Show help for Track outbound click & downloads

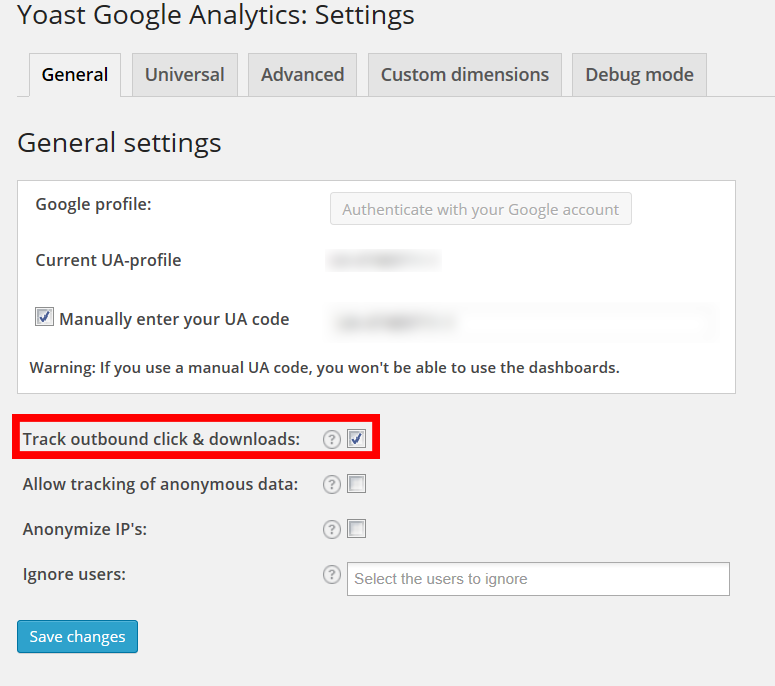tap(332, 439)
